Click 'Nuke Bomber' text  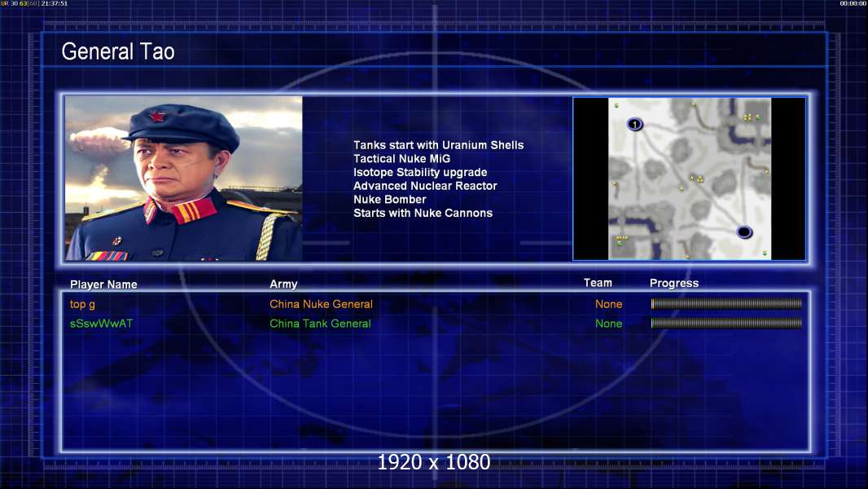pos(390,200)
